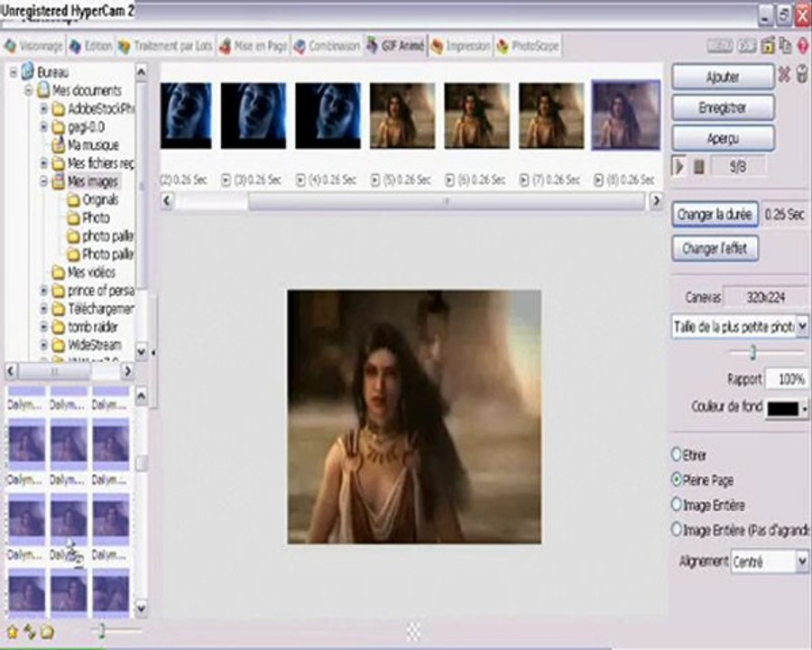The height and width of the screenshot is (650, 812).
Task: Open the MENU button at top right
Action: [x=720, y=46]
